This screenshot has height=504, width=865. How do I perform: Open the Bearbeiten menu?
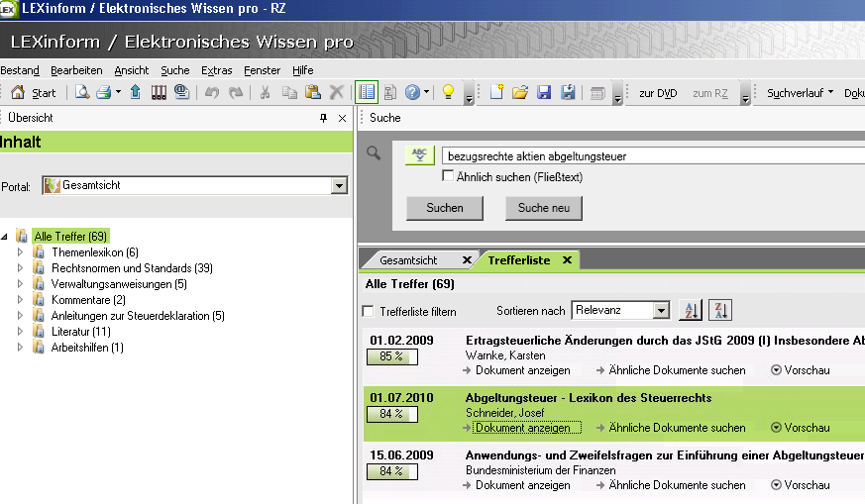pos(76,70)
